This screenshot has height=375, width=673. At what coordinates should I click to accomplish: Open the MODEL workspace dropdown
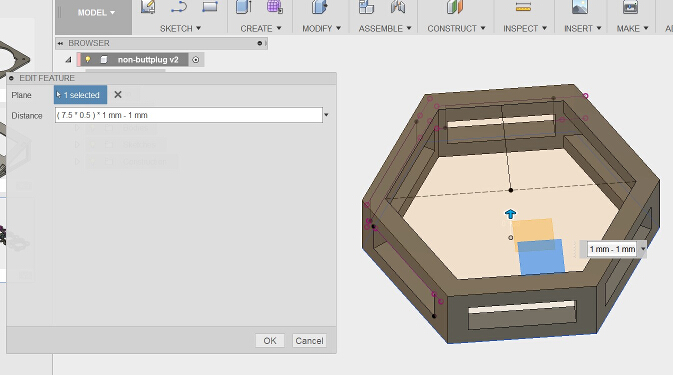click(x=96, y=13)
